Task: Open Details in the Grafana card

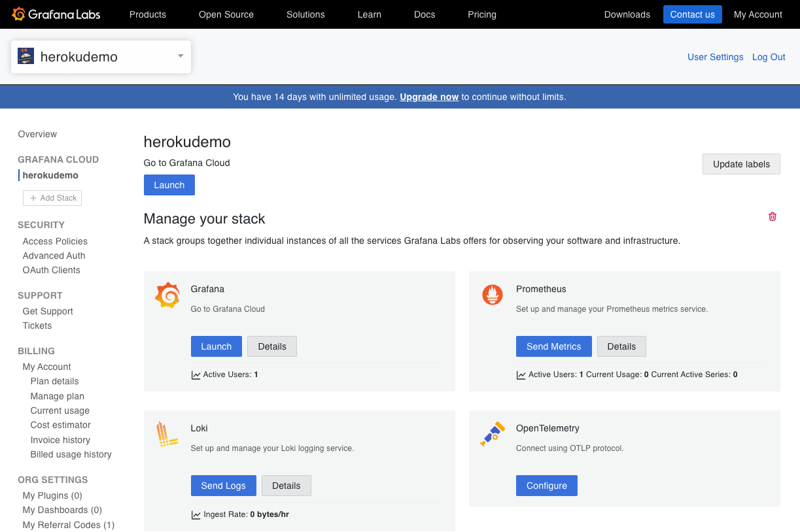Action: 272,346
